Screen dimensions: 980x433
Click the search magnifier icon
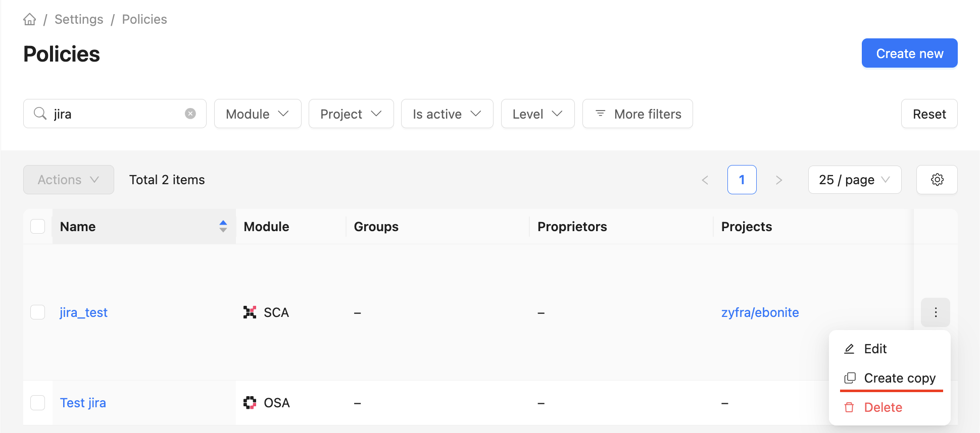tap(40, 114)
